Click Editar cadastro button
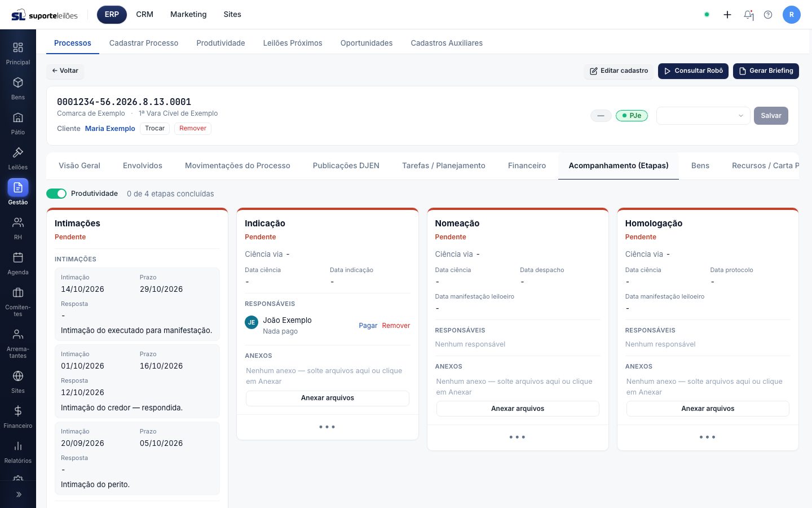The width and height of the screenshot is (812, 508). point(619,71)
